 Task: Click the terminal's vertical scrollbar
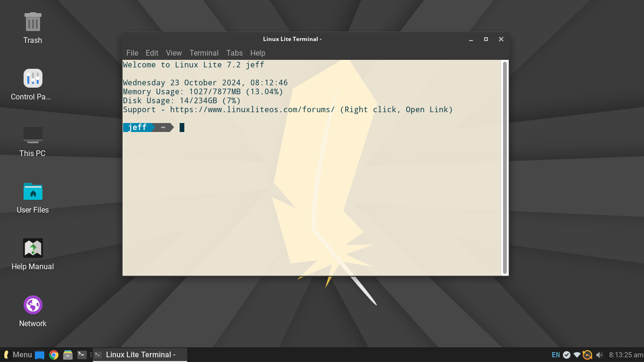click(x=505, y=167)
